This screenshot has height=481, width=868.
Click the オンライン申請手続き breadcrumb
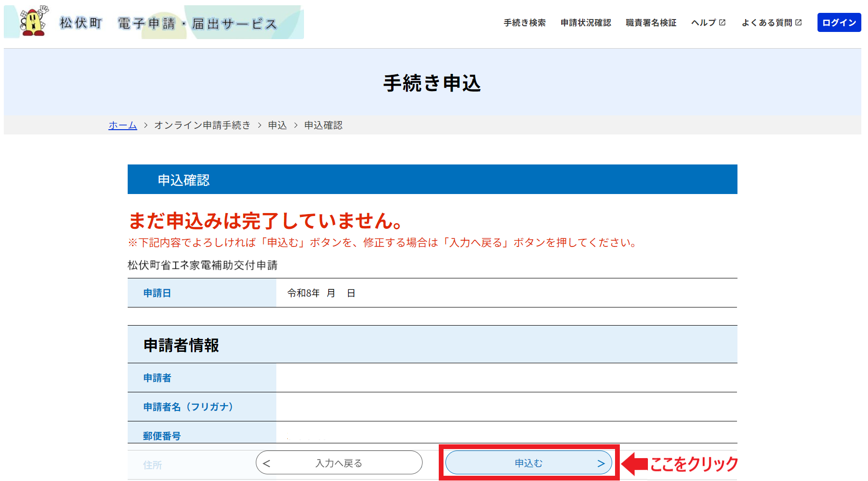pos(202,125)
